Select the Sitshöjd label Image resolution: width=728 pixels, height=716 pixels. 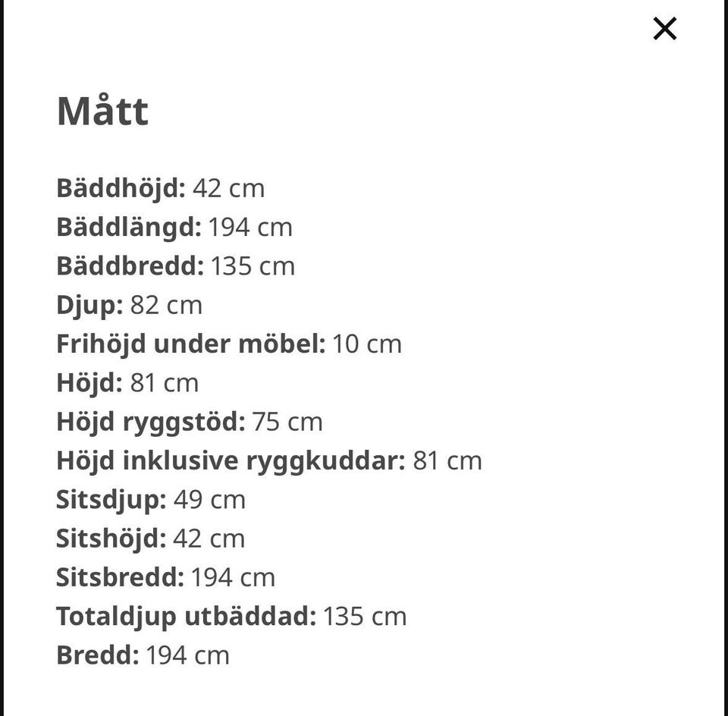pyautogui.click(x=111, y=539)
